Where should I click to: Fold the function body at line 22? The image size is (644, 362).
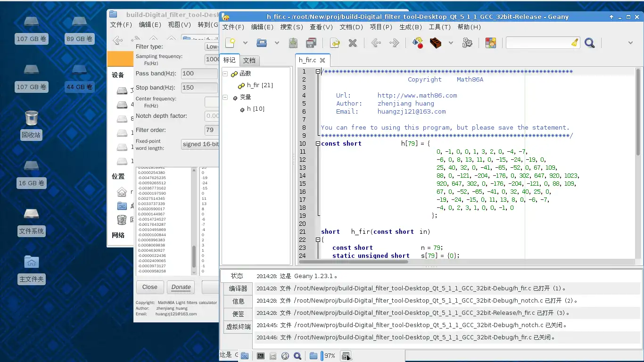pyautogui.click(x=318, y=239)
